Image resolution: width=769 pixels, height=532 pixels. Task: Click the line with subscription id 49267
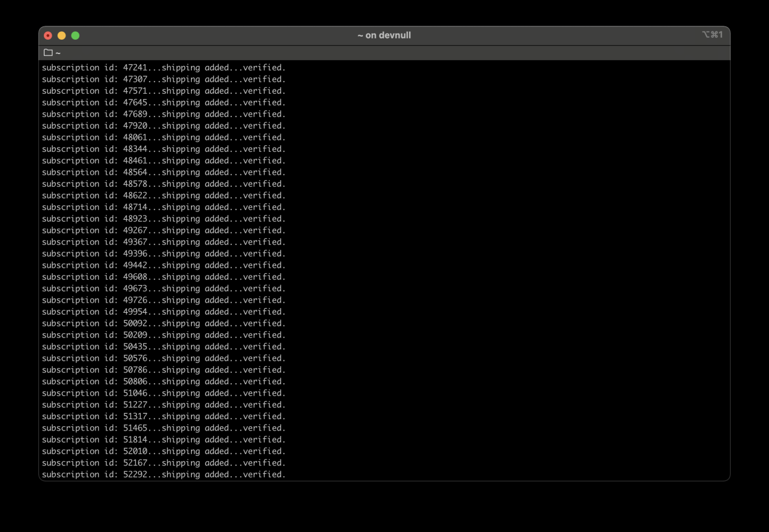(x=164, y=231)
